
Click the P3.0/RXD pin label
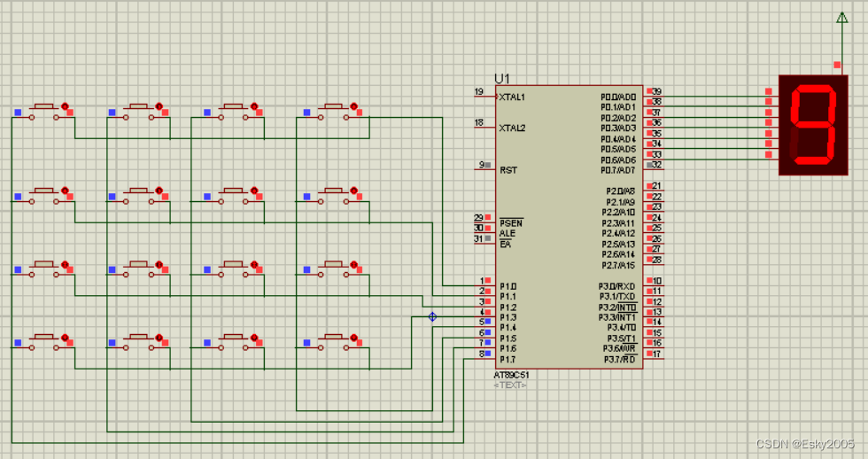[616, 286]
